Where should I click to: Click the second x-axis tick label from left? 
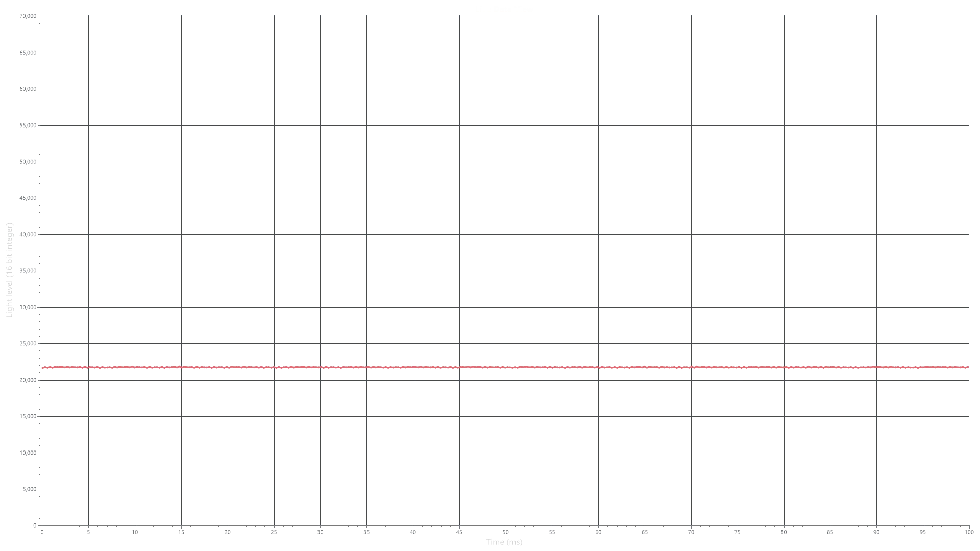[x=88, y=531]
